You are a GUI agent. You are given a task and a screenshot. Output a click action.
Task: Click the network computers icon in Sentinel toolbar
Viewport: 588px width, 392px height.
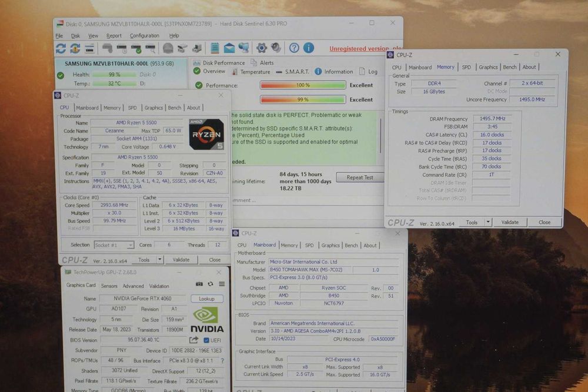[x=244, y=48]
